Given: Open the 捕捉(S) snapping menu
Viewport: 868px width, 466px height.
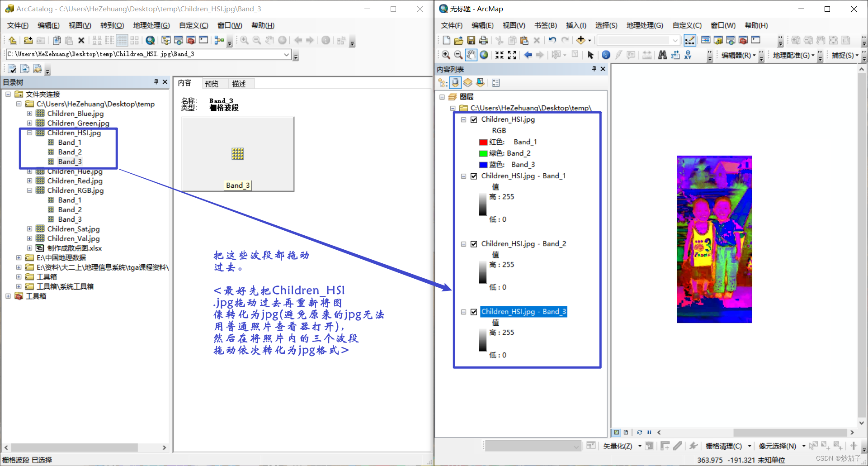Looking at the screenshot, I should [845, 55].
